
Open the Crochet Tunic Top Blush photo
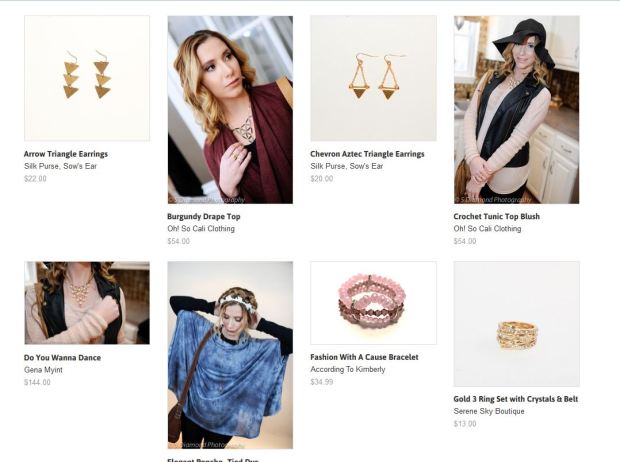[x=516, y=110]
